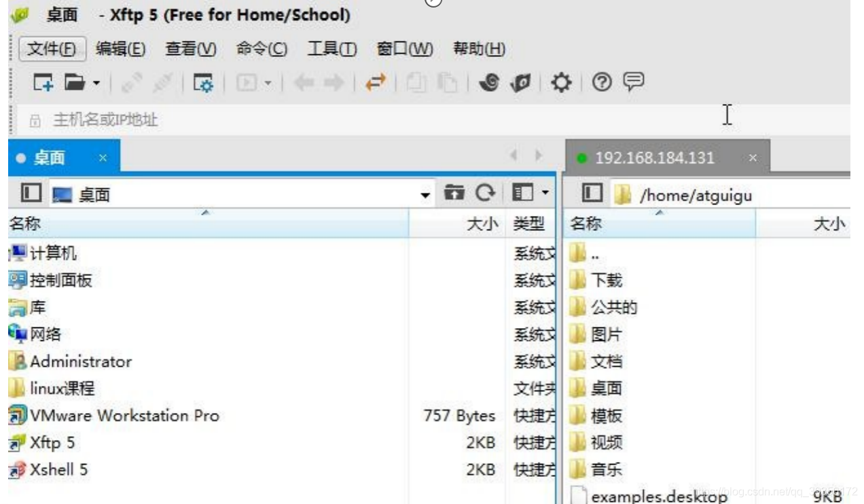Expand the local path 桌面 dropdown
Image resolution: width=864 pixels, height=504 pixels.
coord(426,195)
